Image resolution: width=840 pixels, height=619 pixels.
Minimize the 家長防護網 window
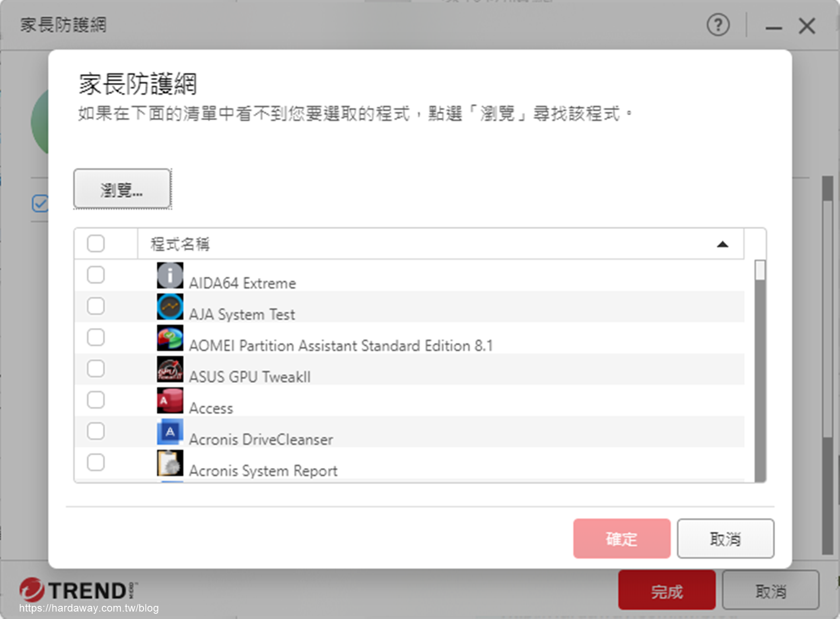coord(773,28)
